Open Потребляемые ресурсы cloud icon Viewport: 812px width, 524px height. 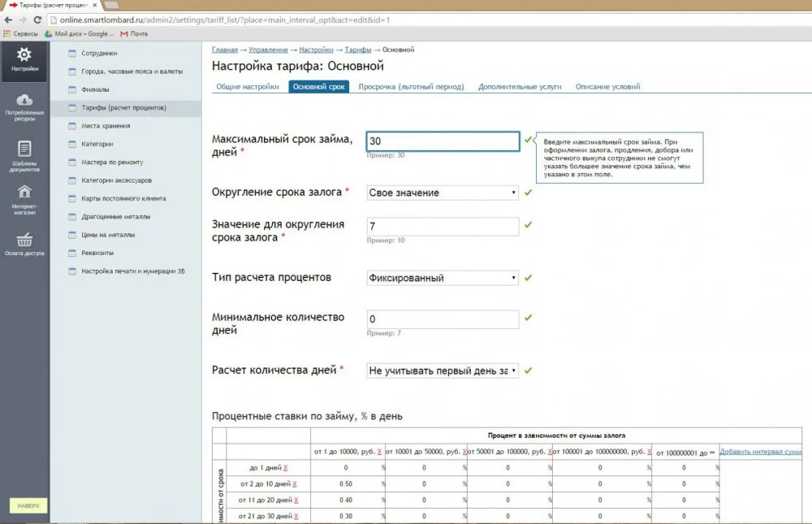[24, 99]
